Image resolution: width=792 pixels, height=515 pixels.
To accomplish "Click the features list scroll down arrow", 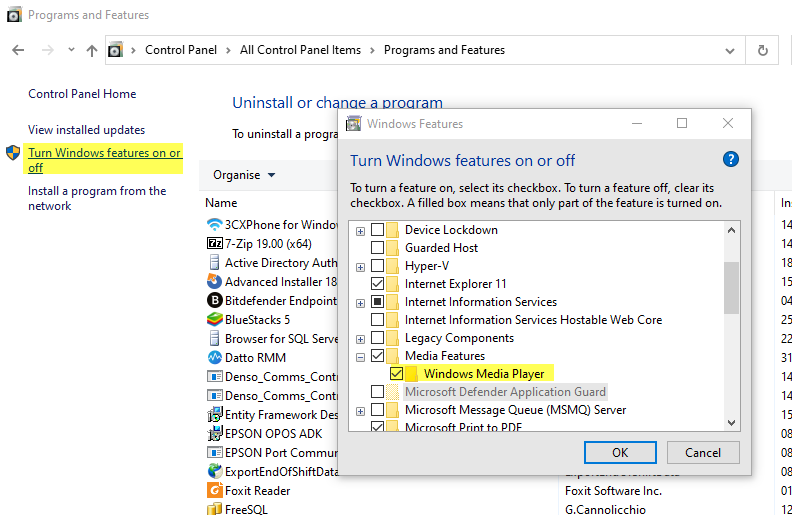I will [x=731, y=423].
